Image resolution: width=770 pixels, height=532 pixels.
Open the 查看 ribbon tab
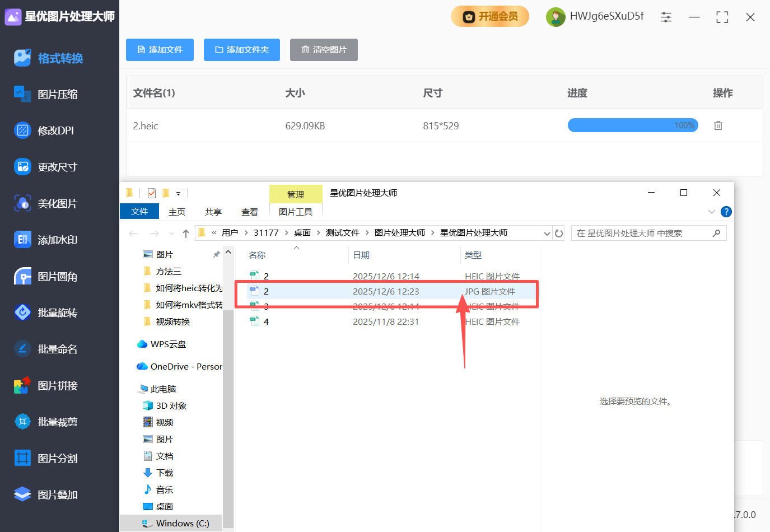pyautogui.click(x=250, y=212)
